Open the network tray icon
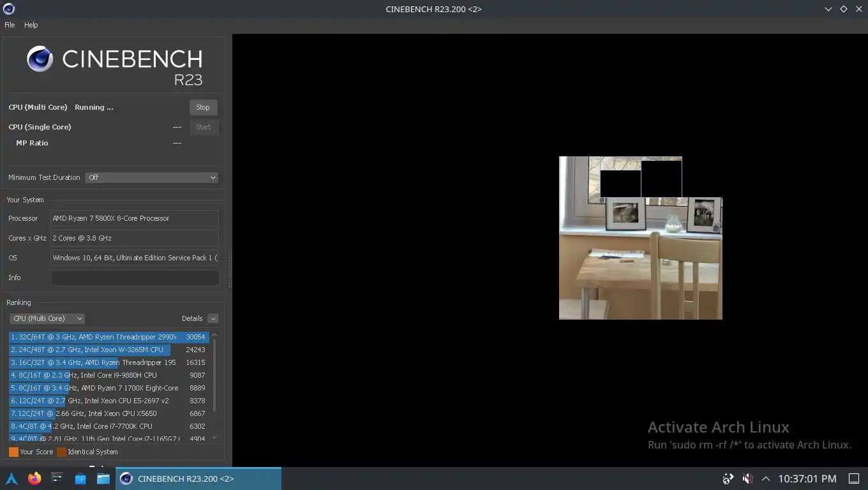This screenshot has height=490, width=868. click(728, 479)
